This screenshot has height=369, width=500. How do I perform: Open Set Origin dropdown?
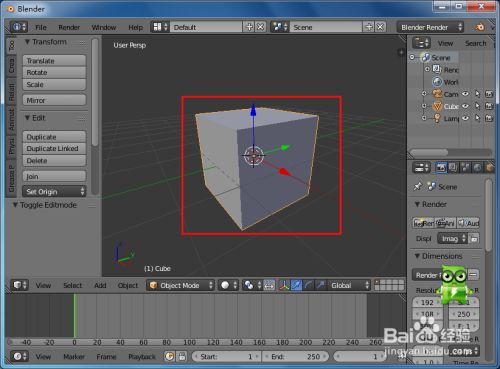(54, 191)
